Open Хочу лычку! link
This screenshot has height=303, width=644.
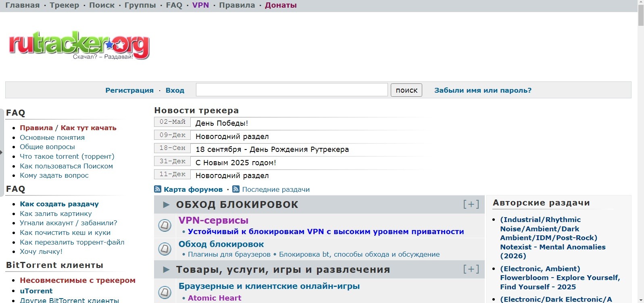pyautogui.click(x=41, y=251)
